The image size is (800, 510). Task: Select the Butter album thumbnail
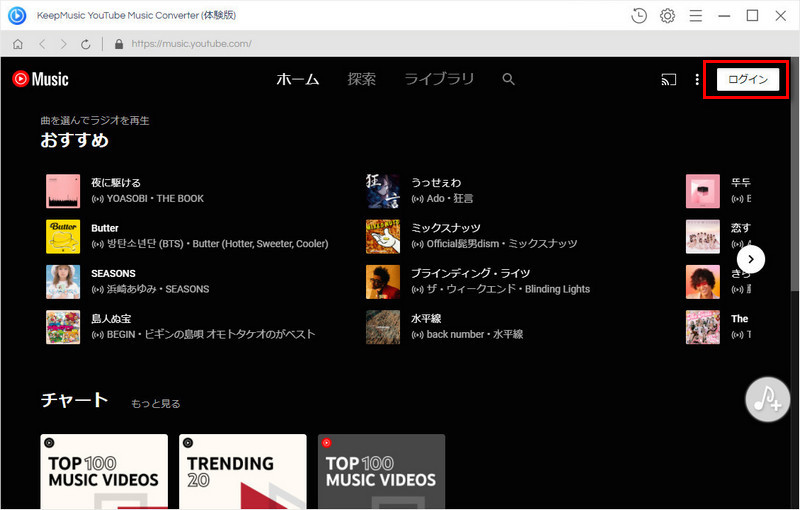click(63, 237)
